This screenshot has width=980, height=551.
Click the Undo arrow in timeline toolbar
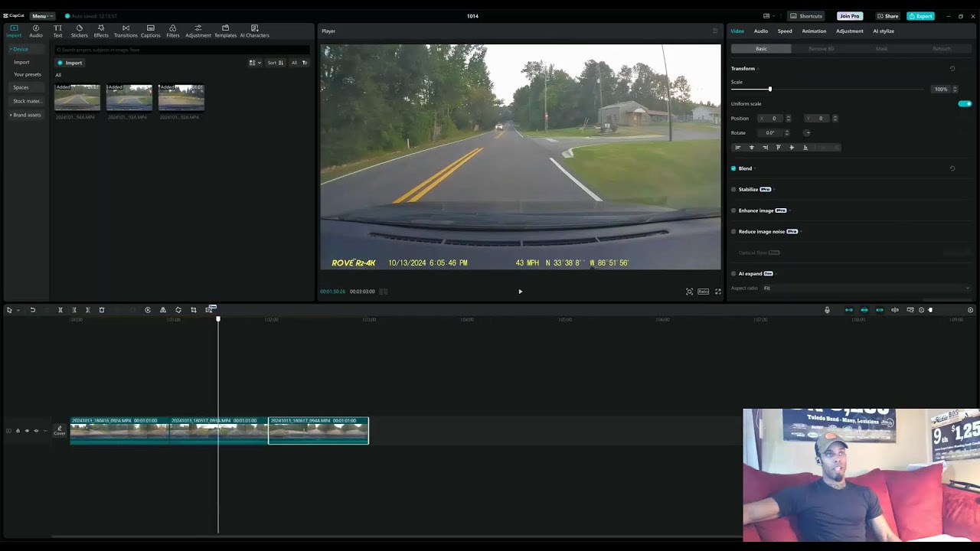pos(32,310)
